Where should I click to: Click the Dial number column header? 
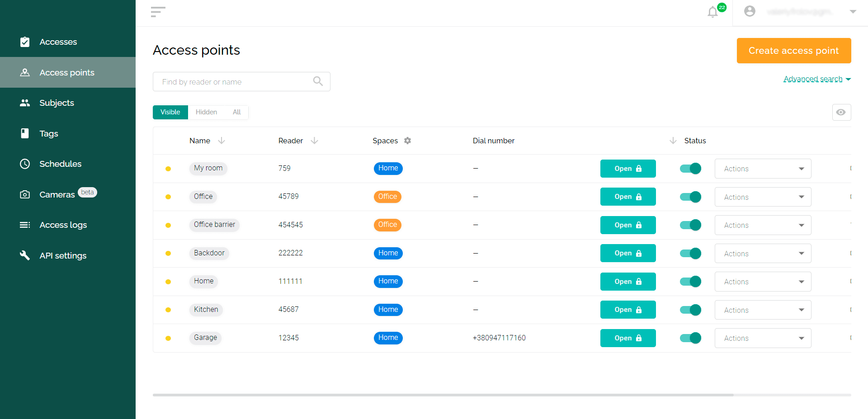pos(493,141)
